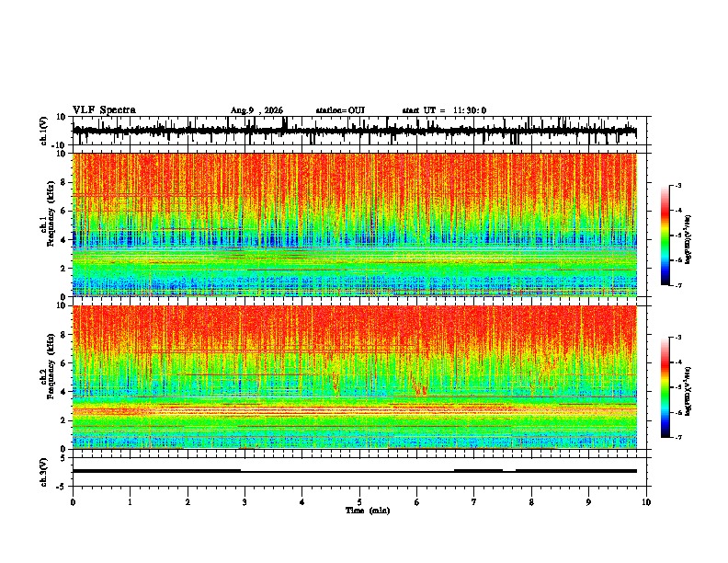Click the "station=OUI" label
728x563 pixels.
(x=340, y=110)
